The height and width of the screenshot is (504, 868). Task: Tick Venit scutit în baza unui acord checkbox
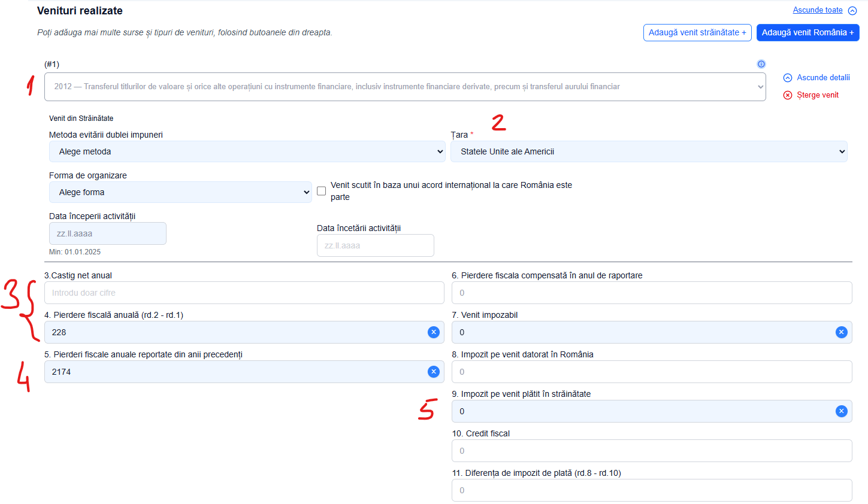point(322,191)
